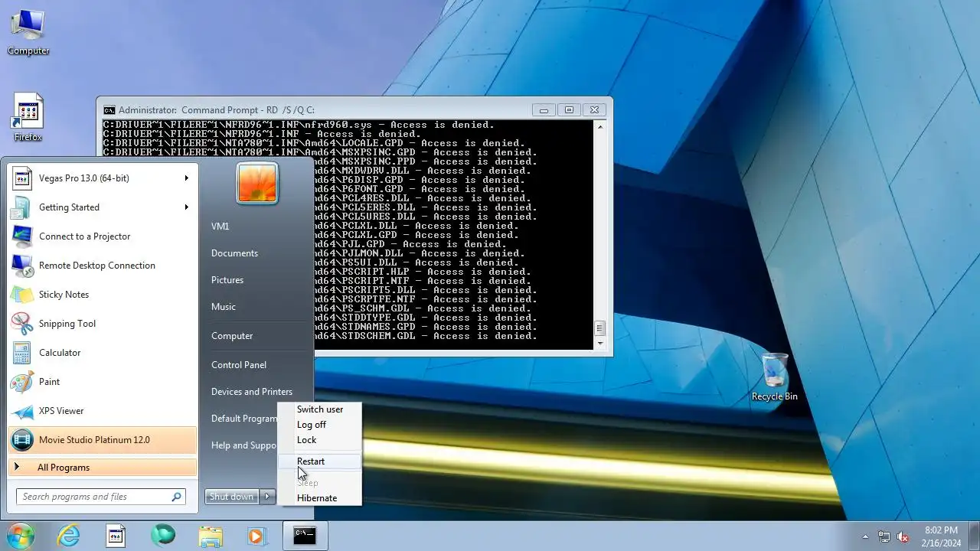Open Help and Support link
The width and height of the screenshot is (980, 551).
pyautogui.click(x=243, y=445)
